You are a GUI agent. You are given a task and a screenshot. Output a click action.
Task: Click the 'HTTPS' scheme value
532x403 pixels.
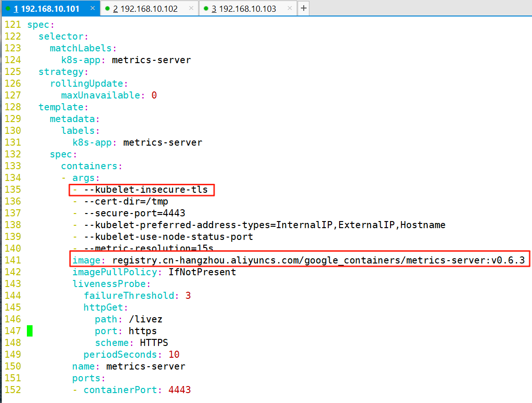154,343
